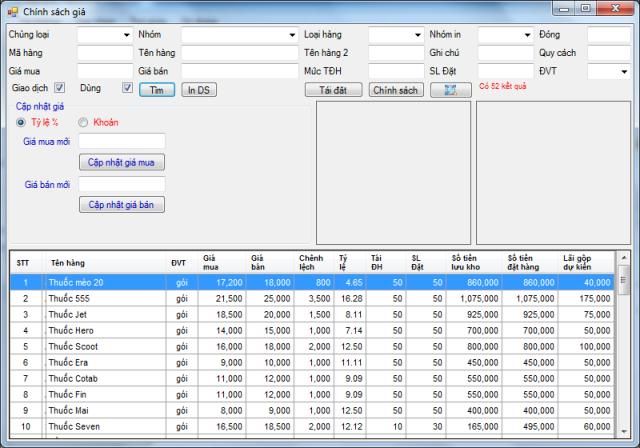This screenshot has height=448, width=640.
Task: Focus the Giá bán filter field
Action: 240,71
